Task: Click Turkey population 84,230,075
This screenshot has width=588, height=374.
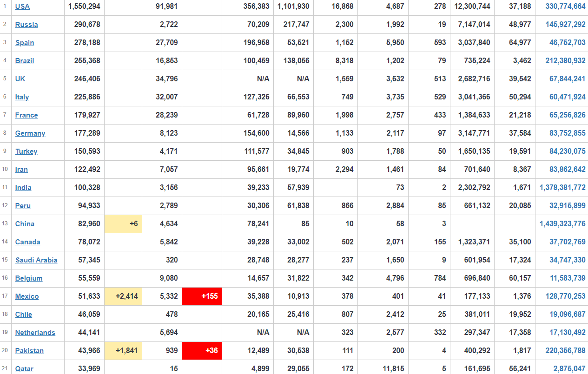Action: (567, 151)
